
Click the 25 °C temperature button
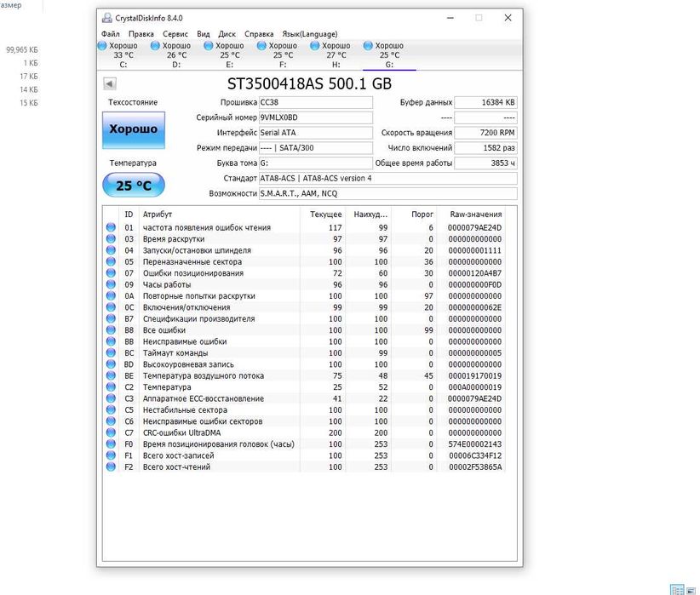point(134,185)
